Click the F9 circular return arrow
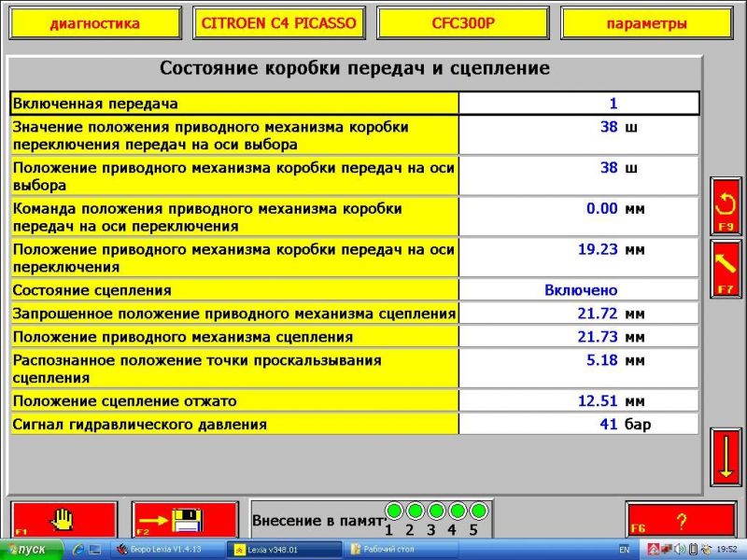This screenshot has height=560, width=747. pos(726,205)
